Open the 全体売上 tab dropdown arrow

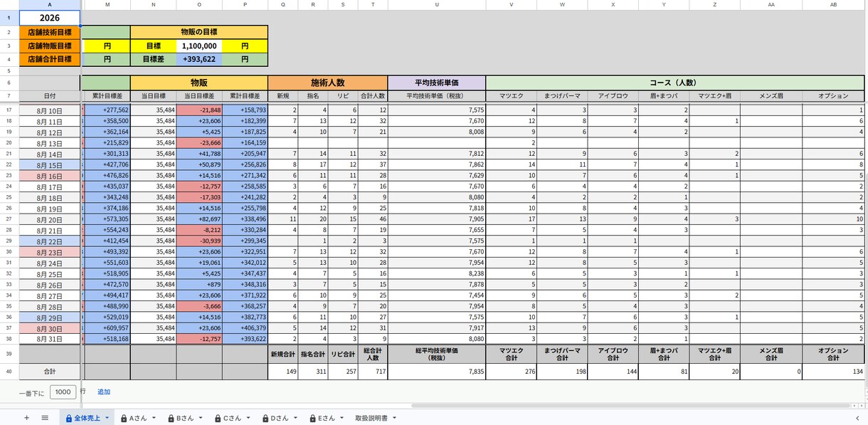click(107, 418)
